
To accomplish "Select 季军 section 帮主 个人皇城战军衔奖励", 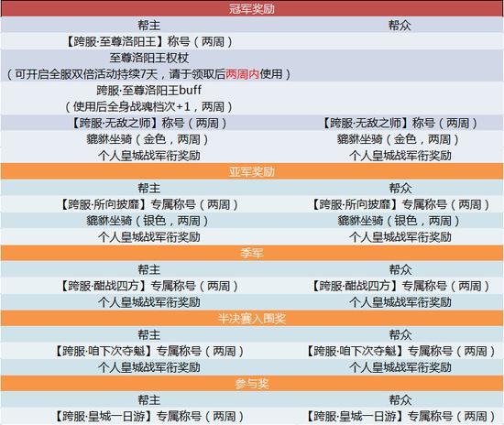I will tap(148, 302).
